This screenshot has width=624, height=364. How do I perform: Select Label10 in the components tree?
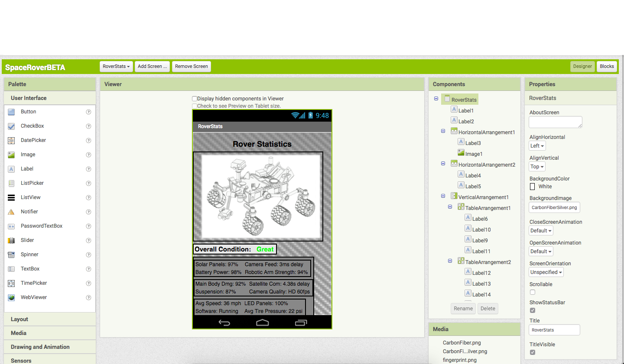click(x=481, y=230)
